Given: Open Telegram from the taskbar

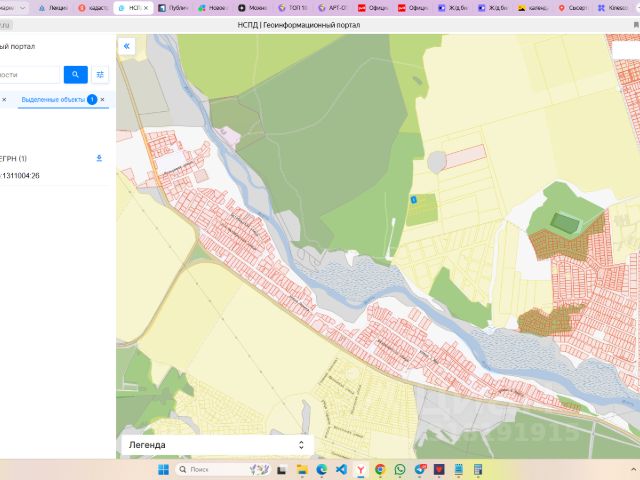Looking at the screenshot, I should [x=419, y=469].
